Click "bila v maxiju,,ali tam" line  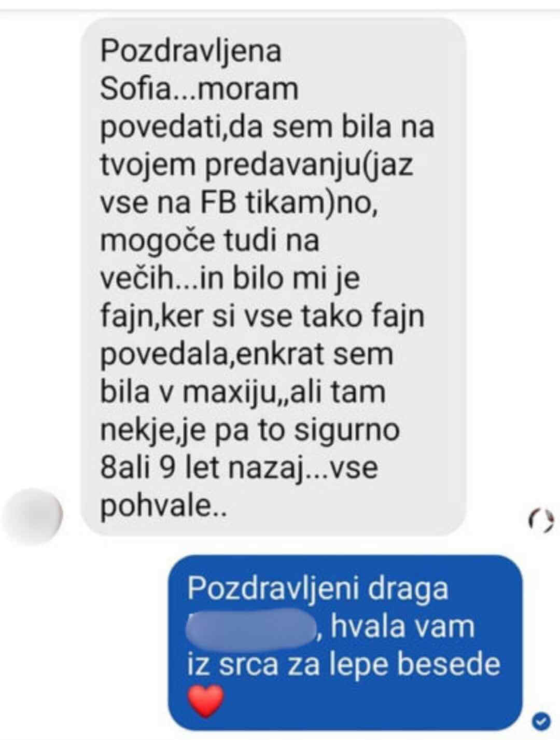click(242, 393)
